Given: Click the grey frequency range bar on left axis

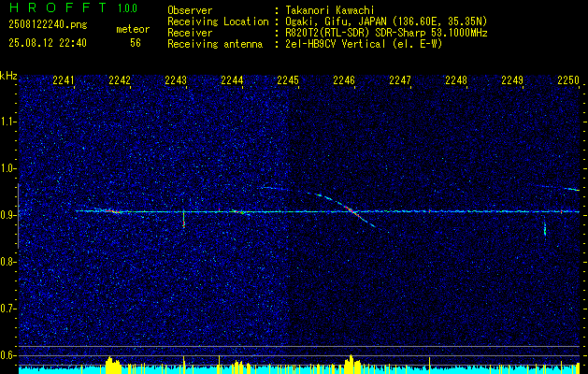Looking at the screenshot, I should [x=18, y=216].
